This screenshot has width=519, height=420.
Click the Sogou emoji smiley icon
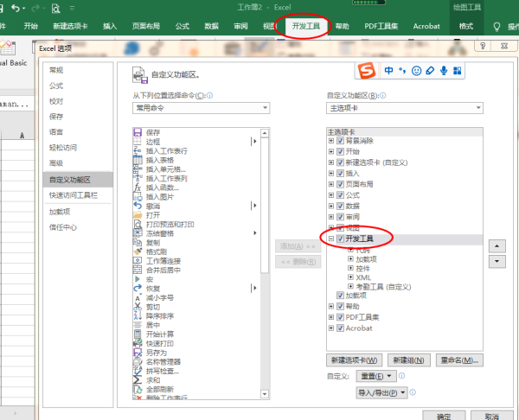(x=416, y=71)
